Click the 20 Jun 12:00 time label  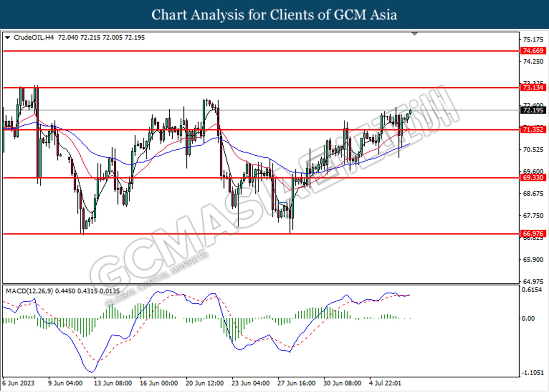click(x=205, y=383)
